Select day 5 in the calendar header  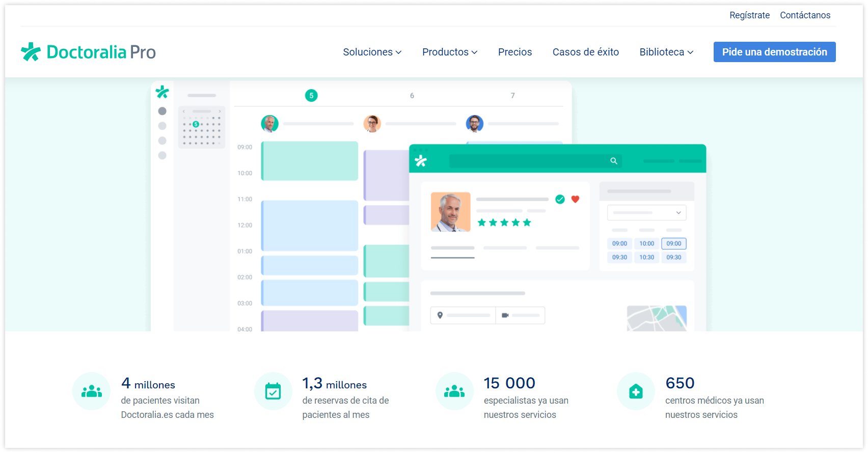click(x=311, y=95)
